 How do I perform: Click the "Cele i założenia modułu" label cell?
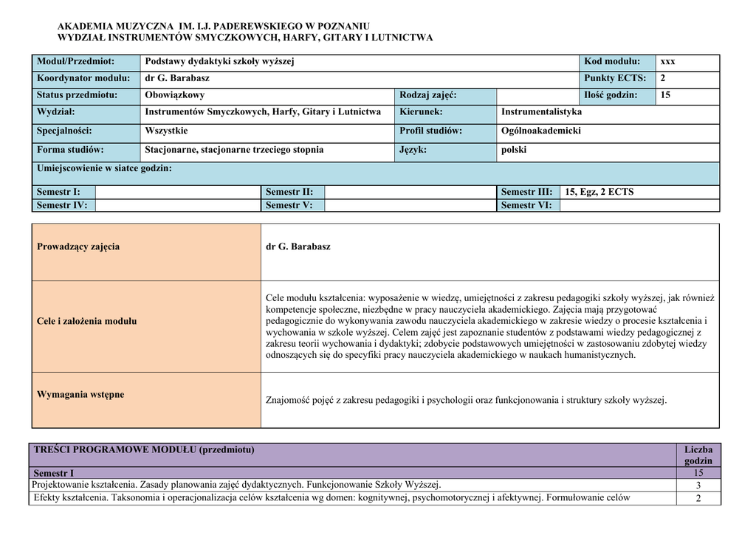tap(146, 322)
